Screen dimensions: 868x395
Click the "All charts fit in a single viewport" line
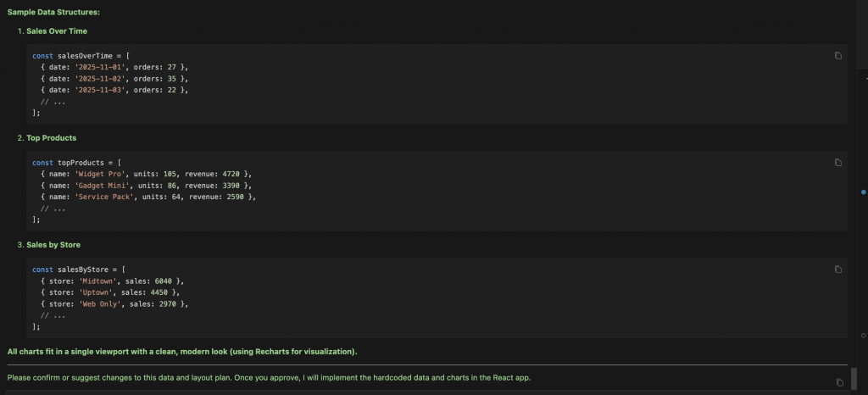coord(181,351)
